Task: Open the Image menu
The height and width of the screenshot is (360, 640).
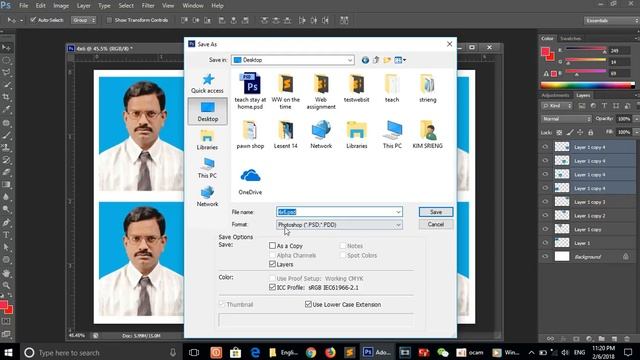Action: (61, 6)
